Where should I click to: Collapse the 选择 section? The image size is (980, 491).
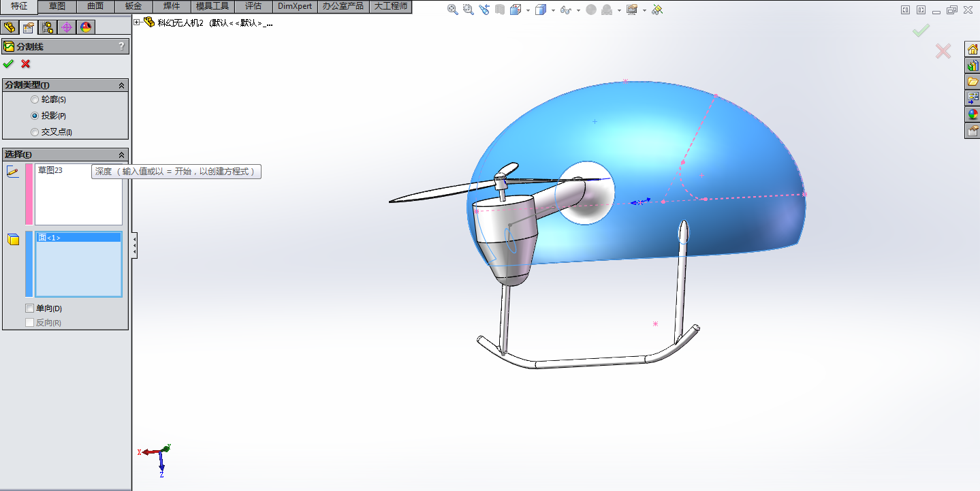coord(122,155)
